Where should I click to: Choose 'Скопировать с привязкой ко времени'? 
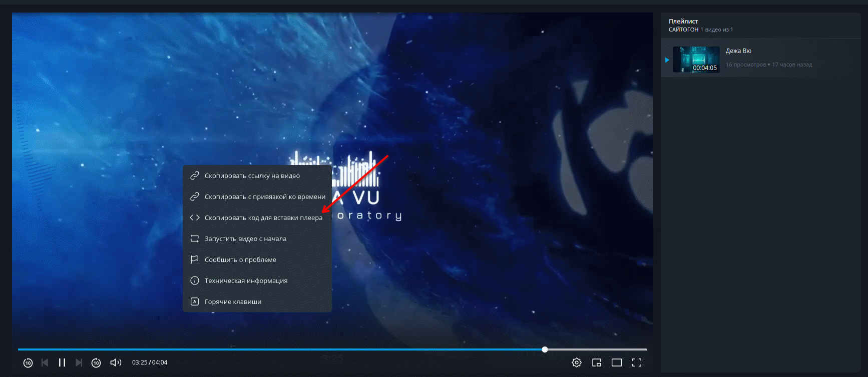pos(257,196)
